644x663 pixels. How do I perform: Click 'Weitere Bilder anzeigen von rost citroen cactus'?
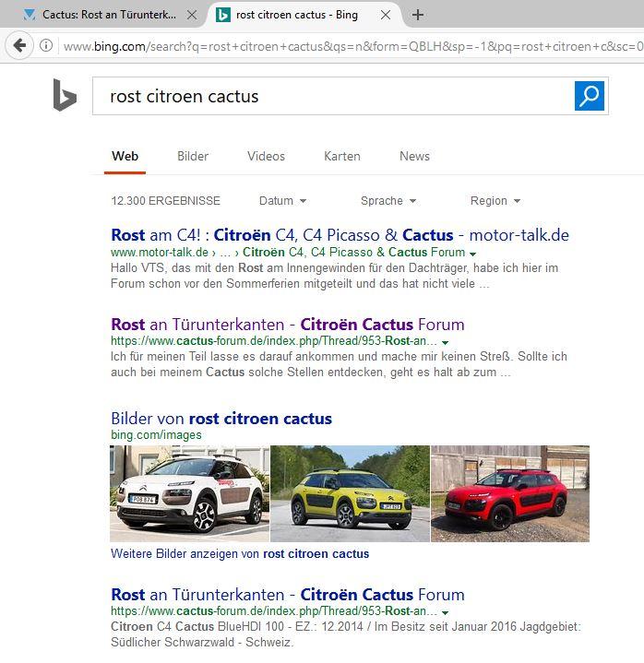click(x=240, y=553)
